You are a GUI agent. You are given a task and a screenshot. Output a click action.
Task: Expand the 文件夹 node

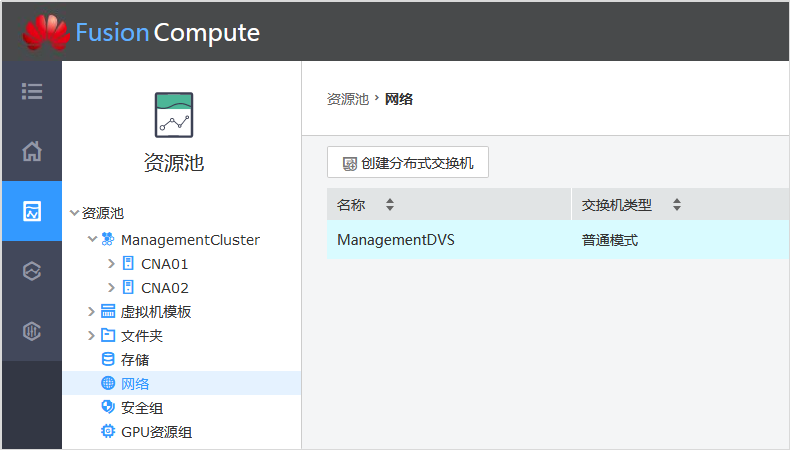pyautogui.click(x=91, y=335)
